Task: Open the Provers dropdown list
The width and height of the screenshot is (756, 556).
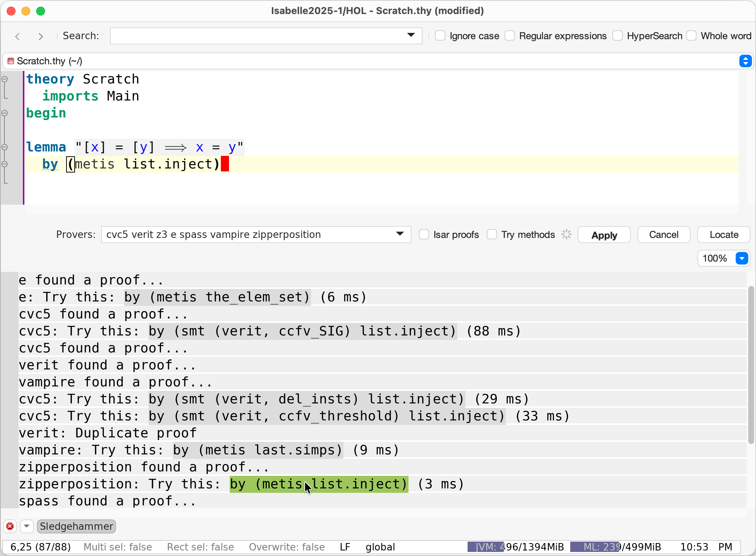Action: [x=400, y=234]
